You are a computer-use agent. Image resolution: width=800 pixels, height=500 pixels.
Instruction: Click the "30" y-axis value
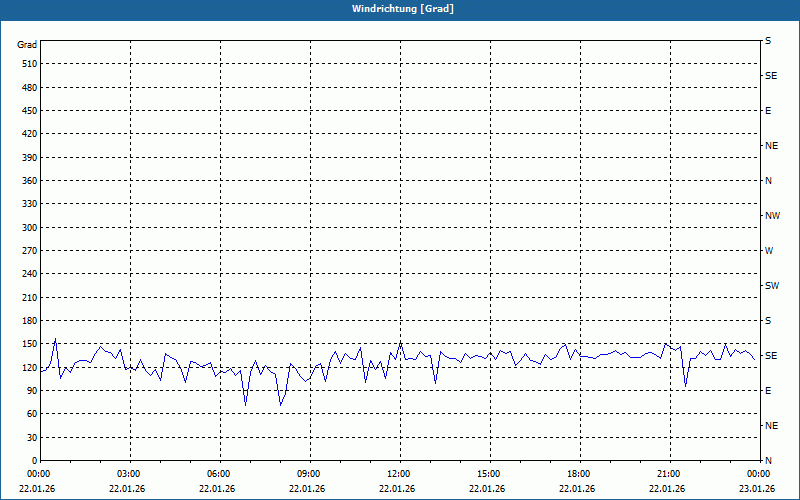(x=32, y=438)
